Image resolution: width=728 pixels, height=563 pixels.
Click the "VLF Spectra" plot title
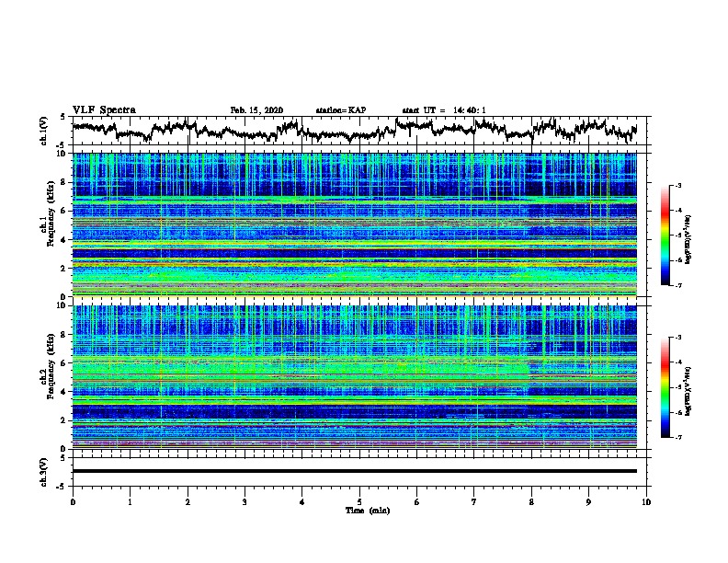point(104,109)
